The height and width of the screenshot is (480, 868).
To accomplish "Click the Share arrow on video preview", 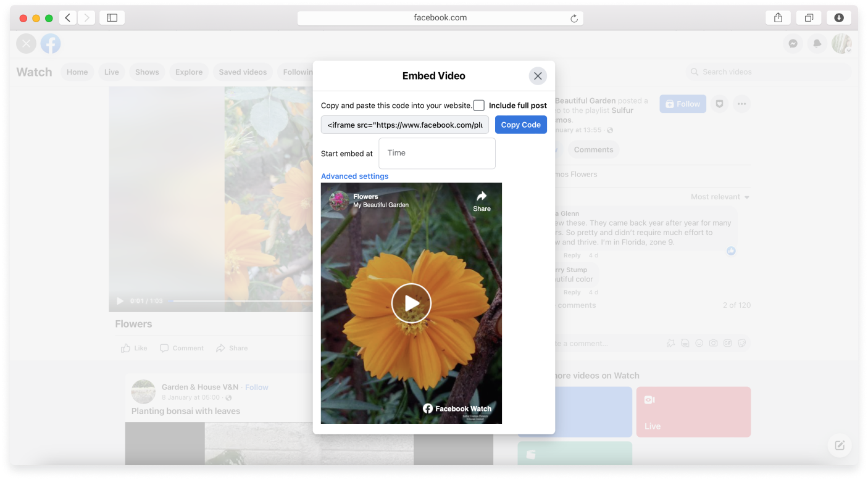I will 482,200.
